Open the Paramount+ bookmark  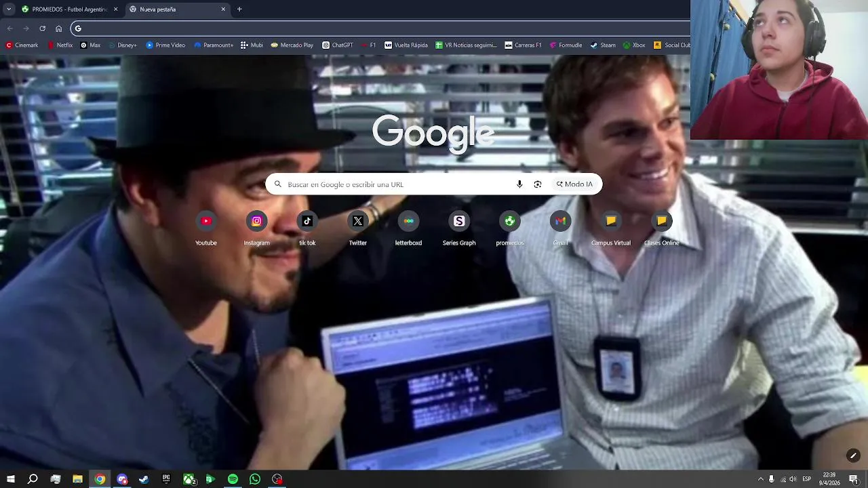tap(214, 45)
